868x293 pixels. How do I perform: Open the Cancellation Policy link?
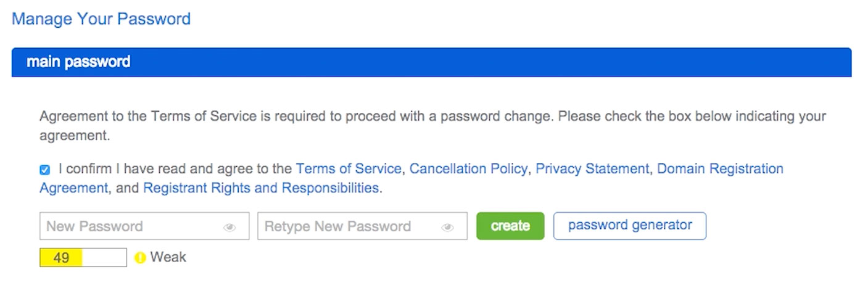pos(468,168)
